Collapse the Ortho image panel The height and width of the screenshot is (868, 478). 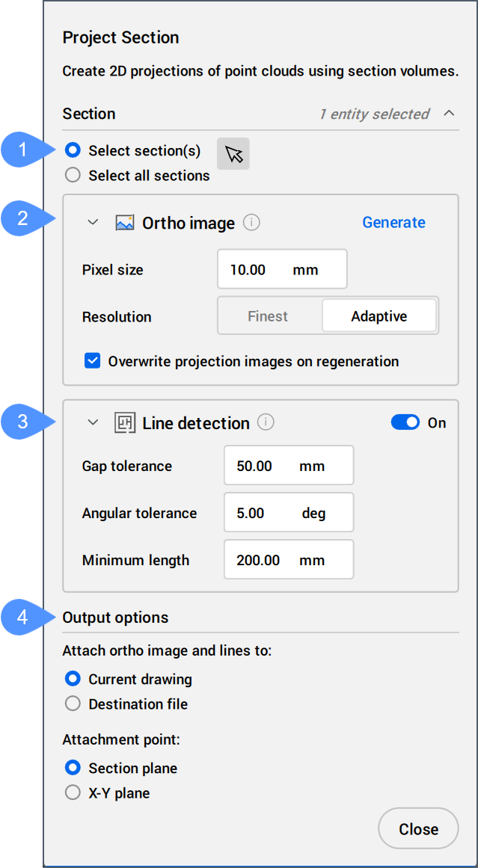93,223
